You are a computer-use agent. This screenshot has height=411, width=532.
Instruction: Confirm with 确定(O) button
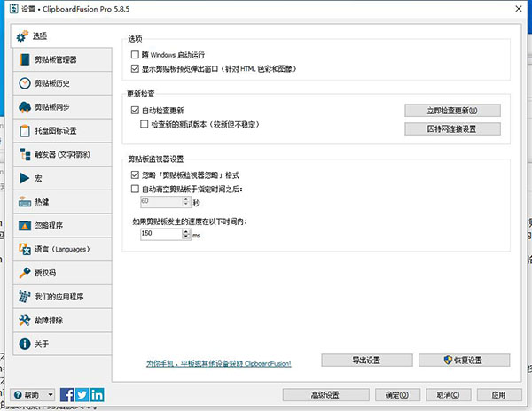coord(397,395)
